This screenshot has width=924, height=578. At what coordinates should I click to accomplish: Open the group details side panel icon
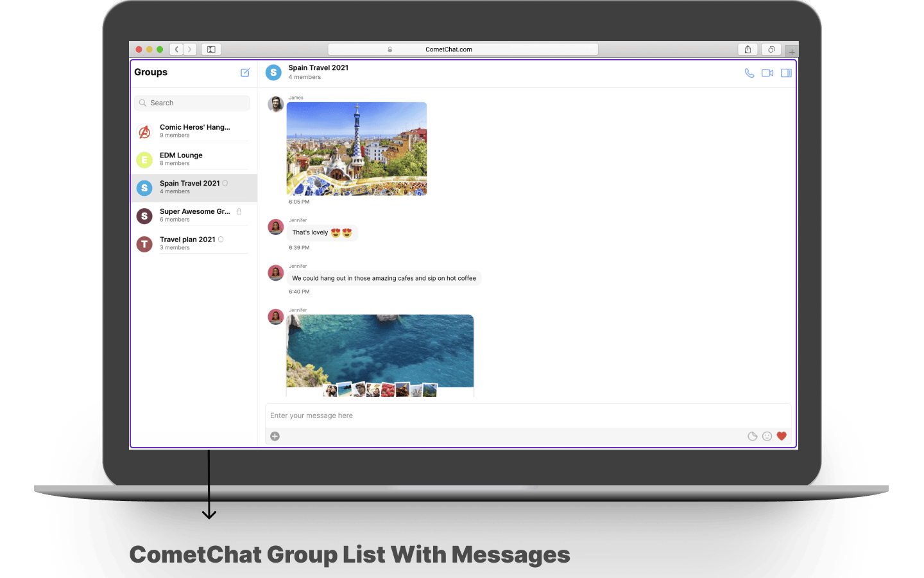pyautogui.click(x=786, y=73)
